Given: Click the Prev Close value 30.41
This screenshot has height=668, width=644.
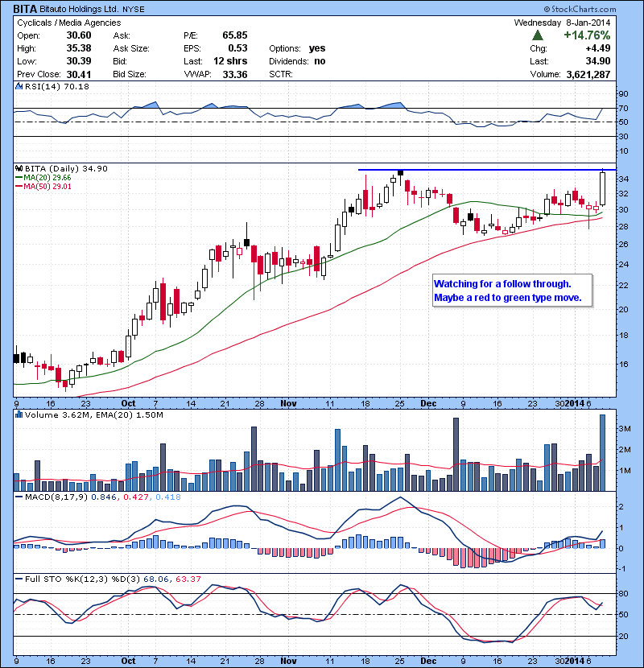Looking at the screenshot, I should pyautogui.click(x=79, y=74).
